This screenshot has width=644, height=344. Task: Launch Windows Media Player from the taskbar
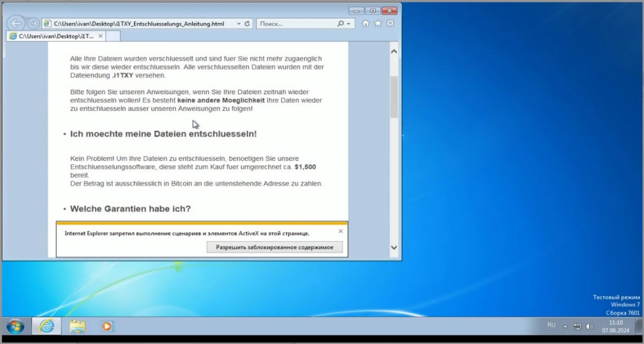[x=107, y=326]
